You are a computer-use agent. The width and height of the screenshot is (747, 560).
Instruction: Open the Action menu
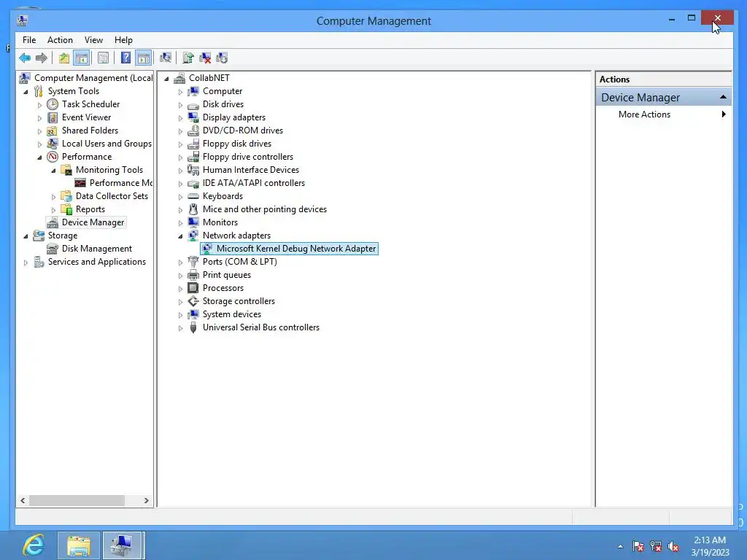point(60,40)
